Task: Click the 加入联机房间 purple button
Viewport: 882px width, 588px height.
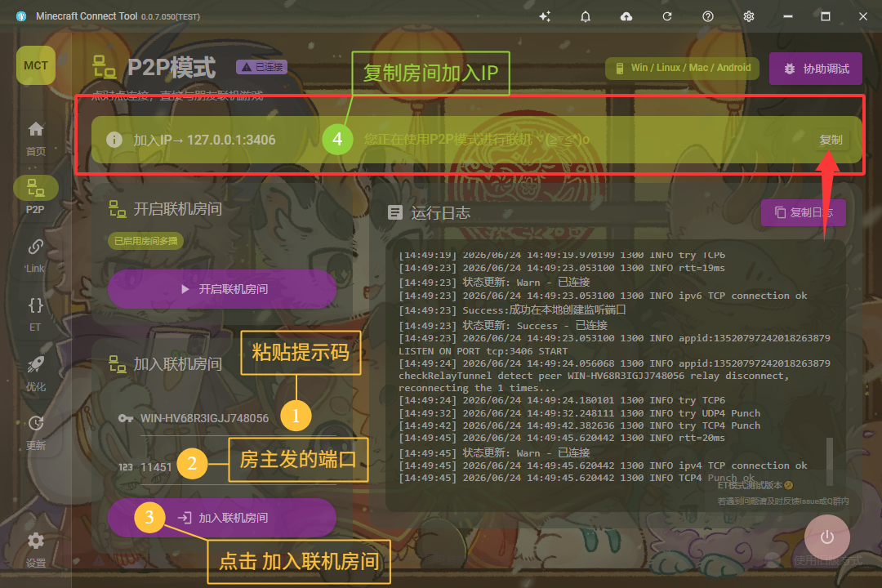Action: [x=222, y=517]
